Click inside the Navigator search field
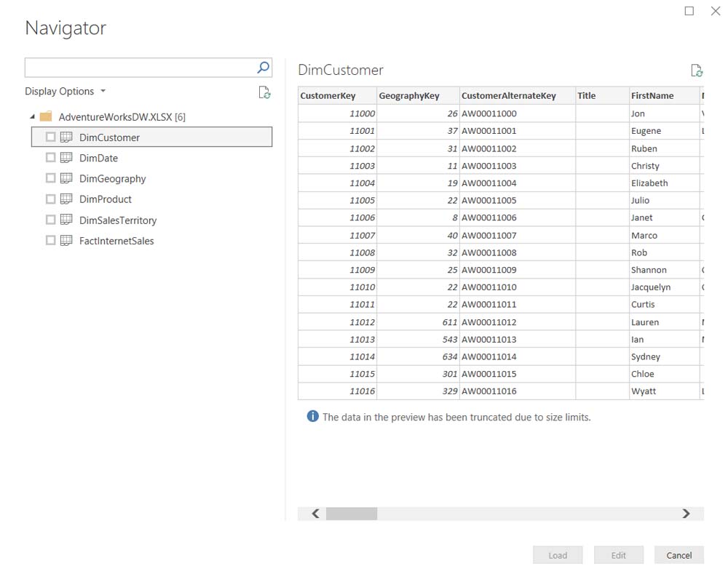Image resolution: width=728 pixels, height=579 pixels. (138, 68)
